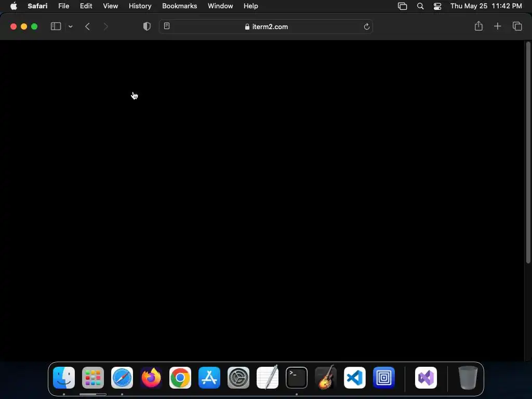Reload the current page

(x=366, y=26)
